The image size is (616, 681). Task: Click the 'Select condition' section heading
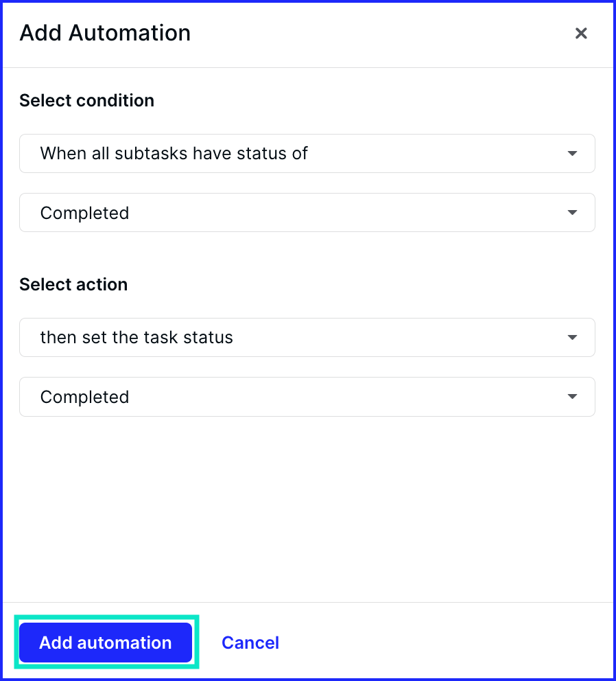click(87, 101)
